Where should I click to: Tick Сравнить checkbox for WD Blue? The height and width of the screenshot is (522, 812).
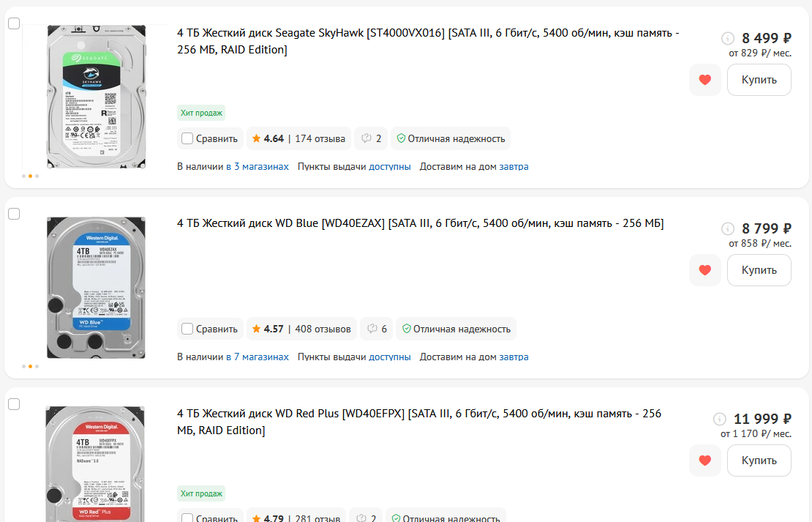(x=187, y=329)
